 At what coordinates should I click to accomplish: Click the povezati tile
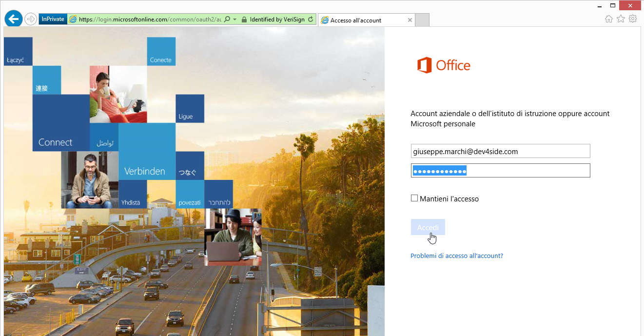pyautogui.click(x=190, y=194)
